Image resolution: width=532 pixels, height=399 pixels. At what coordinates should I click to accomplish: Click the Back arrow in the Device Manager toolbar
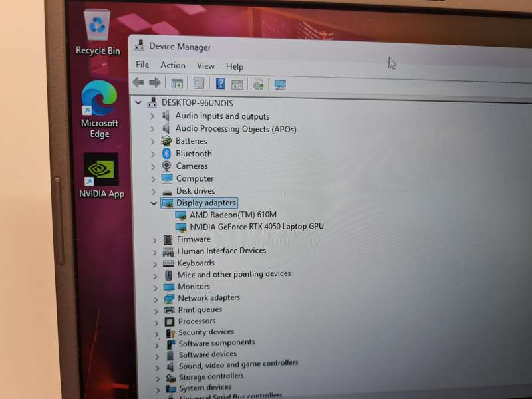pyautogui.click(x=138, y=82)
